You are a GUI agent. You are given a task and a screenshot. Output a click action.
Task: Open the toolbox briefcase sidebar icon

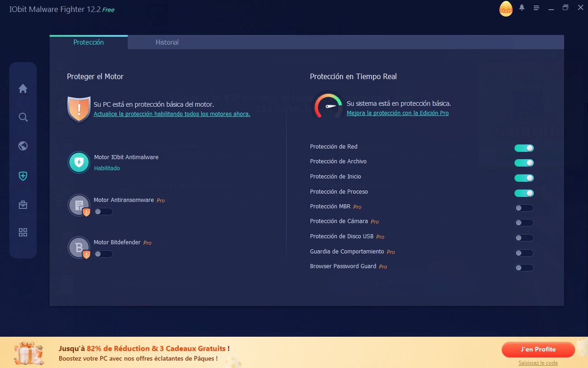click(x=23, y=205)
